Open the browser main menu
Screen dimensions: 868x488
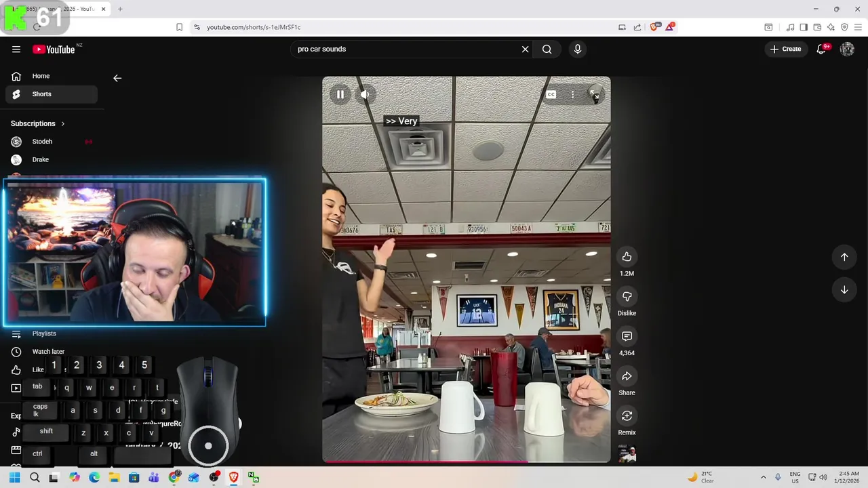pyautogui.click(x=858, y=27)
